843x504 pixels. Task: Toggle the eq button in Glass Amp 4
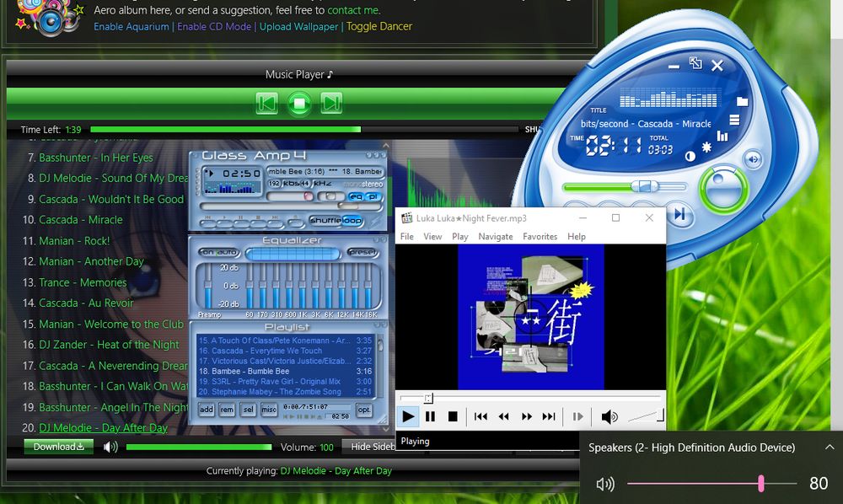356,196
